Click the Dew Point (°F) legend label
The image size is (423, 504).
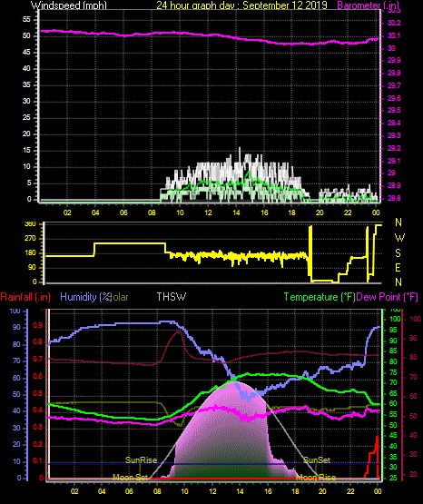388,297
